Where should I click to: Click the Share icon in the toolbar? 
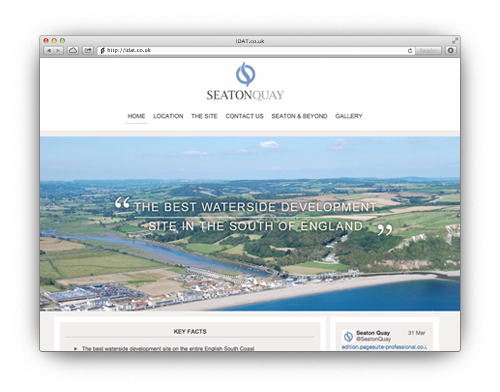pyautogui.click(x=88, y=51)
